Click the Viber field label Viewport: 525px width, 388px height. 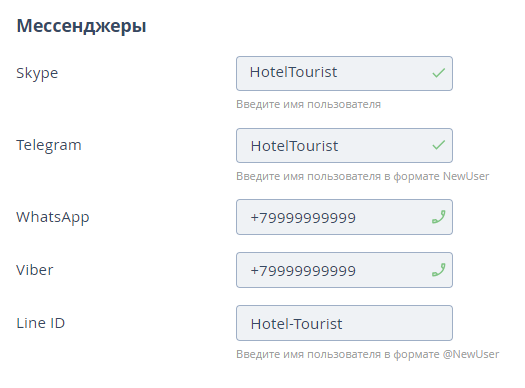click(x=35, y=270)
